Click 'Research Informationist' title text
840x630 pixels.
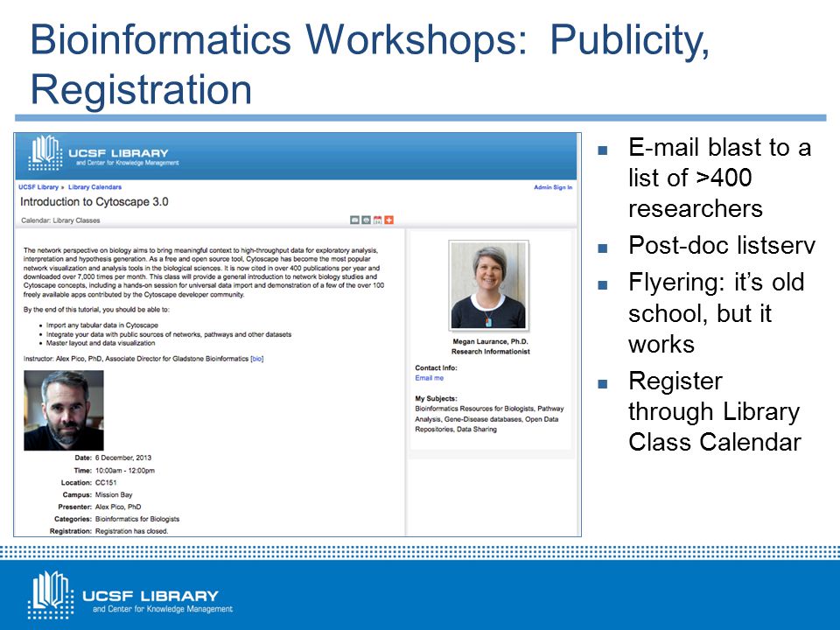tap(490, 352)
